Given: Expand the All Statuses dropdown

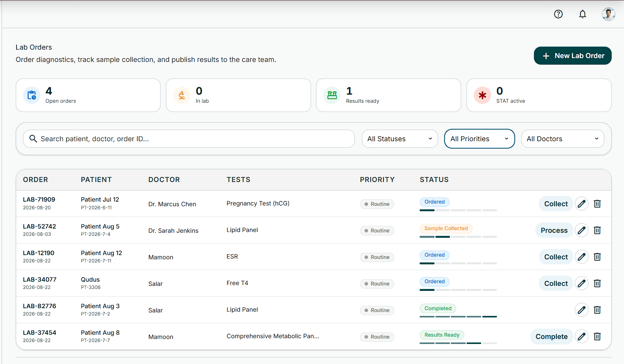Looking at the screenshot, I should coord(400,139).
